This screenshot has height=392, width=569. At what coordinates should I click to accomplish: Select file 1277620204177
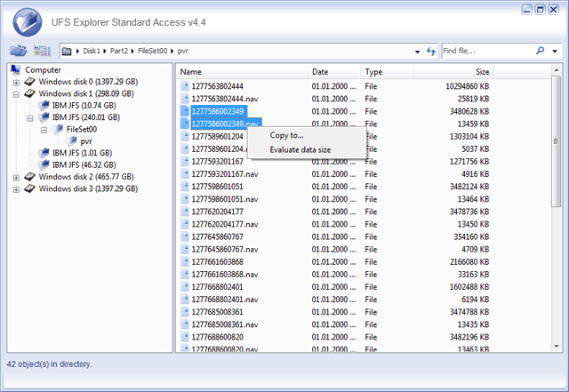coord(217,212)
